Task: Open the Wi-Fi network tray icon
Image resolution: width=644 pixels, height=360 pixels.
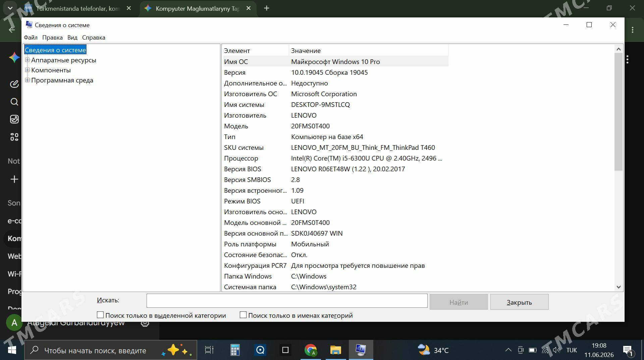Action: tap(545, 350)
